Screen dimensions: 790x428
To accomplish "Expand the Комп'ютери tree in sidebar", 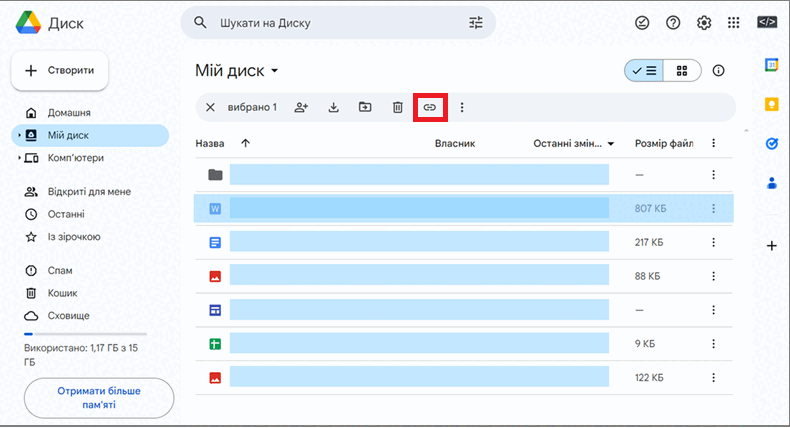I will (x=19, y=158).
